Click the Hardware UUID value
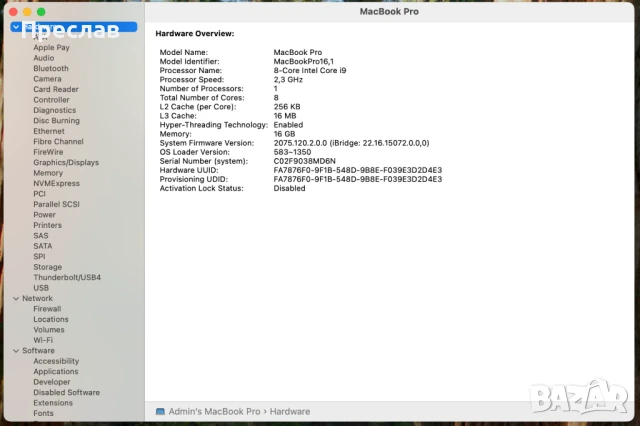This screenshot has height=426, width=640. click(358, 170)
